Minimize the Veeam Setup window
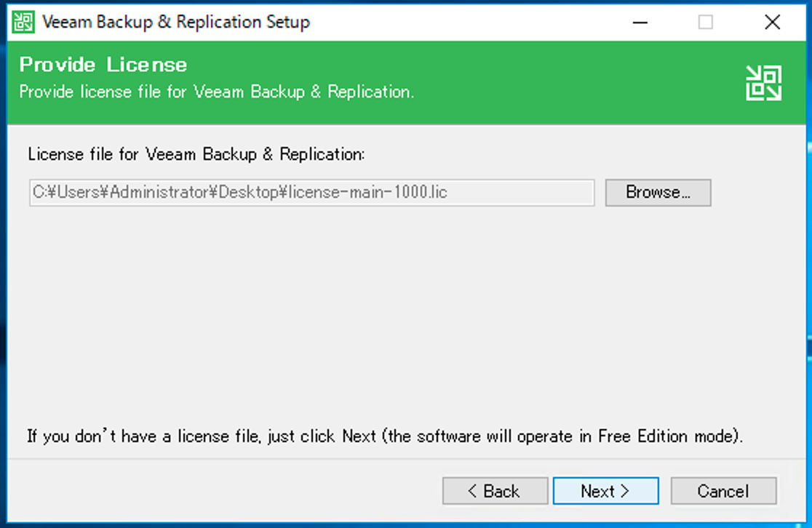This screenshot has height=528, width=812. coord(640,23)
